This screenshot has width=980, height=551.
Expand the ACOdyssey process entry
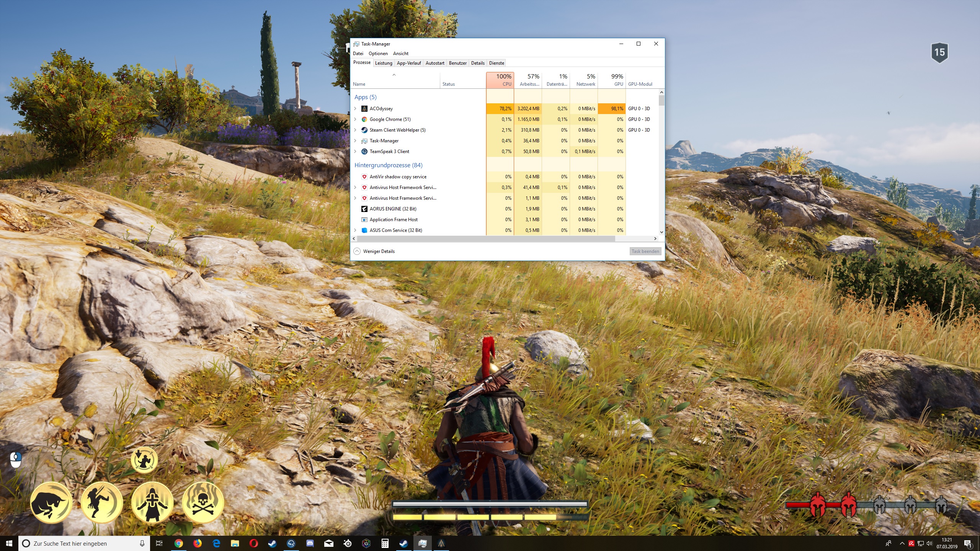click(x=355, y=109)
